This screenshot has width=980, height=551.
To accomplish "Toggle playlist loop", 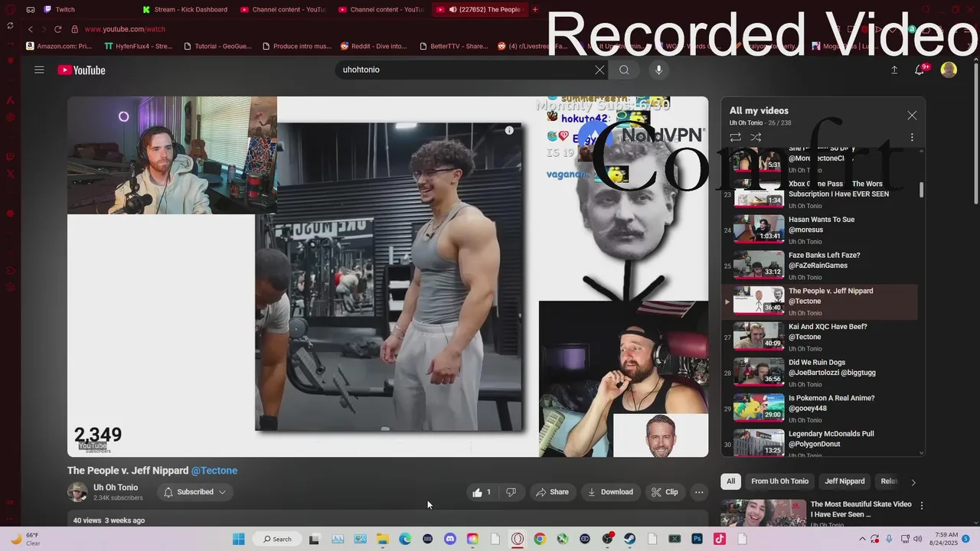I will (x=735, y=138).
